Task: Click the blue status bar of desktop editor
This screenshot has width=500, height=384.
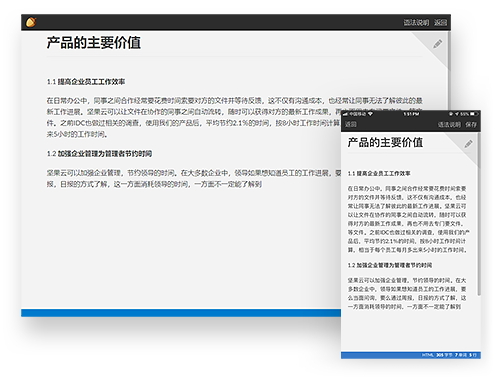Action: tap(181, 313)
